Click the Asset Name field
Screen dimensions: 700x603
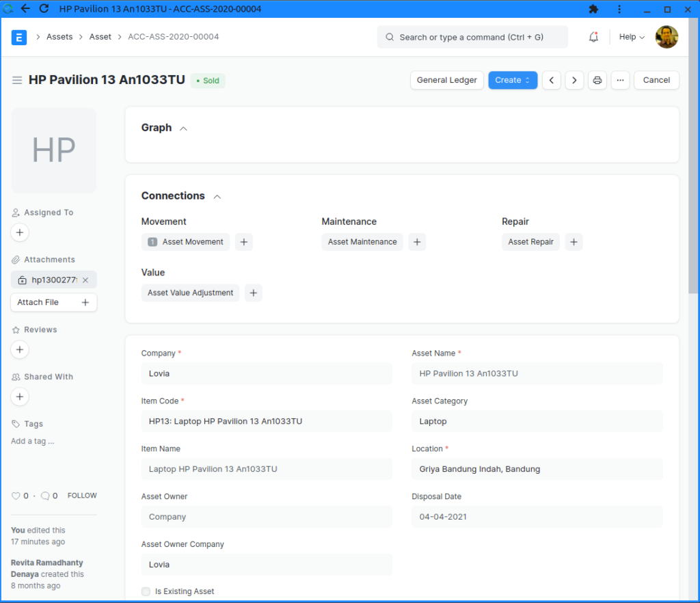(x=537, y=373)
